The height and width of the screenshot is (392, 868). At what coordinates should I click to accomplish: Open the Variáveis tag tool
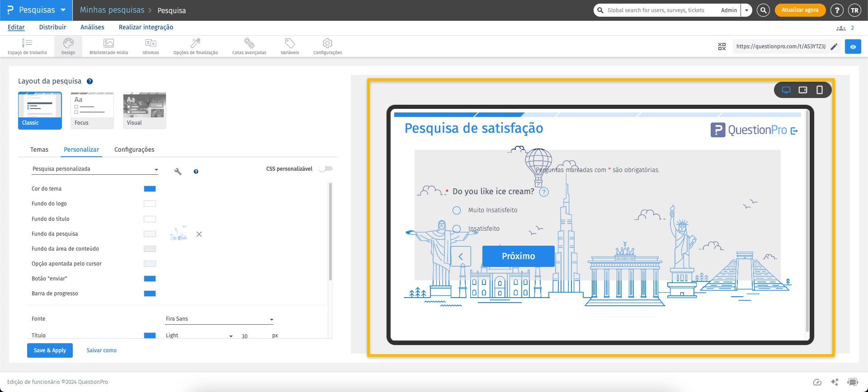click(x=290, y=47)
